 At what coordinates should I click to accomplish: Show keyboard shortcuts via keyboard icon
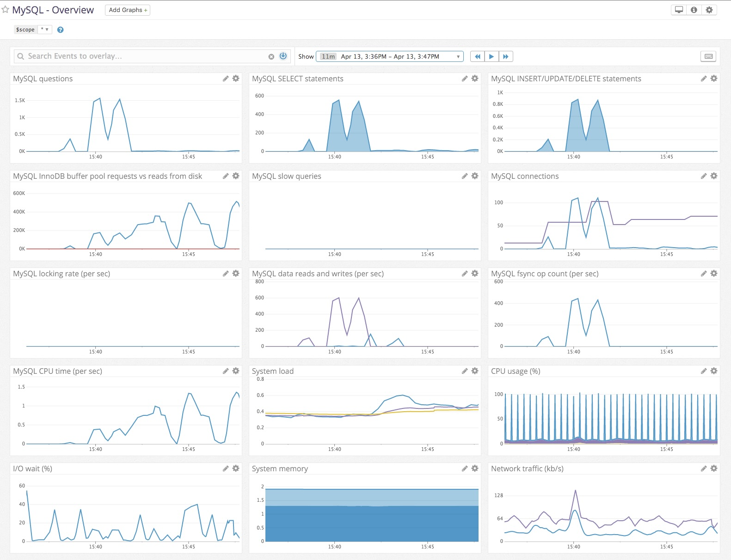tap(708, 56)
